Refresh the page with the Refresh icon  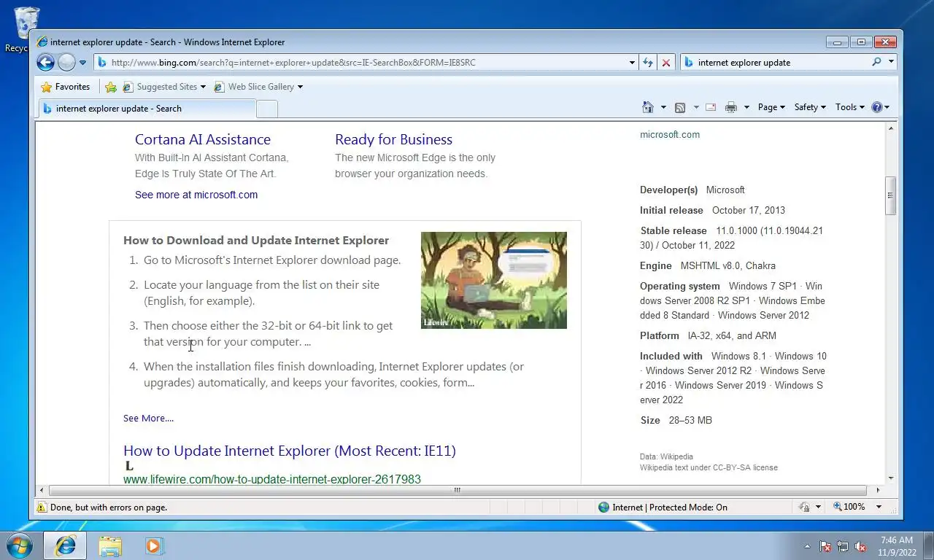click(x=647, y=63)
